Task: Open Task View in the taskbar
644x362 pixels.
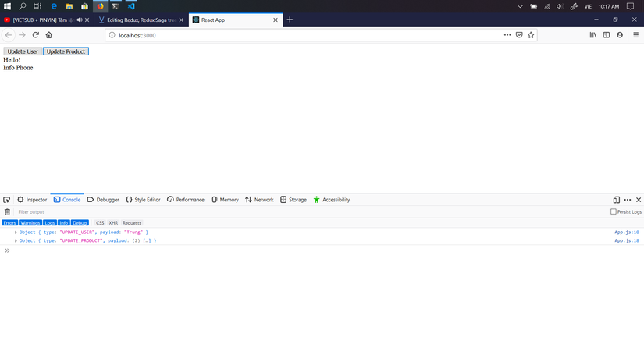Action: coord(37,6)
